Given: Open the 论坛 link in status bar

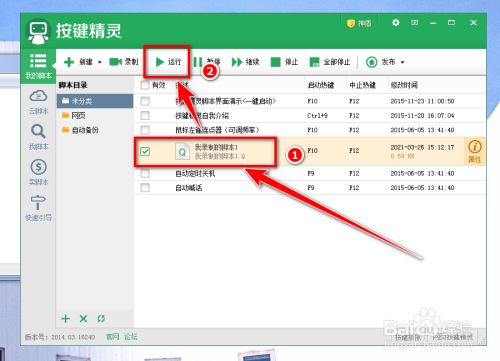Looking at the screenshot, I should 131,337.
